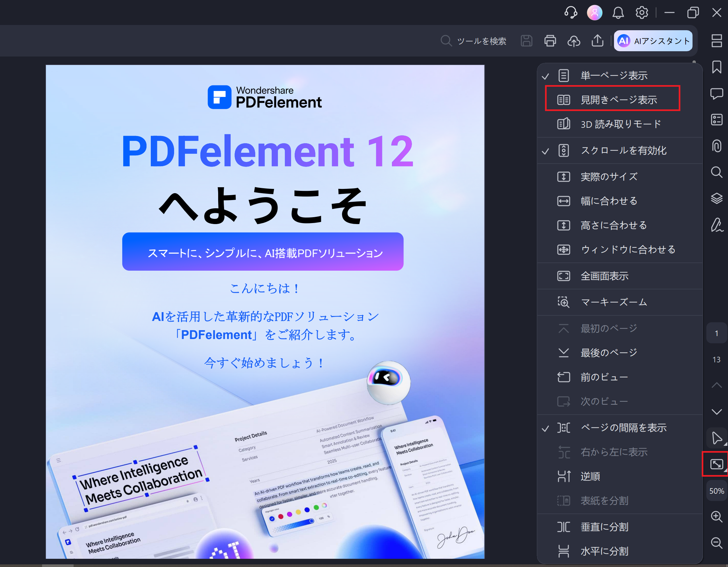This screenshot has width=728, height=567.
Task: Open the layers panel icon
Action: (717, 199)
